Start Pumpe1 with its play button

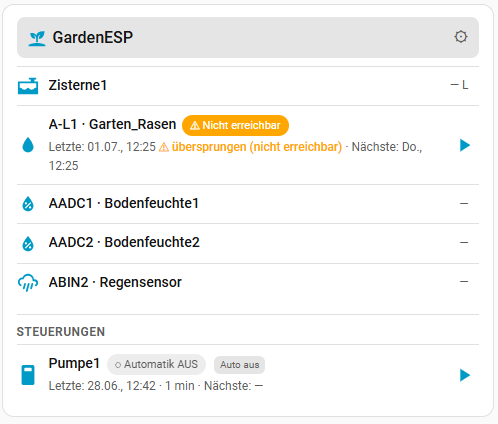point(465,375)
